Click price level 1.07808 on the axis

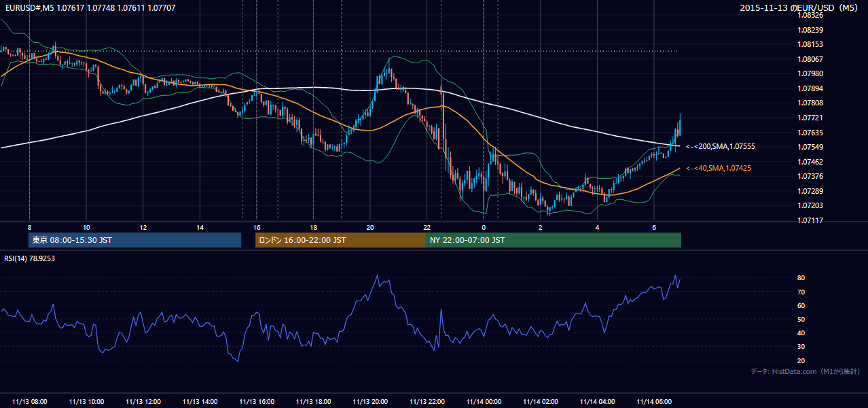coord(812,103)
